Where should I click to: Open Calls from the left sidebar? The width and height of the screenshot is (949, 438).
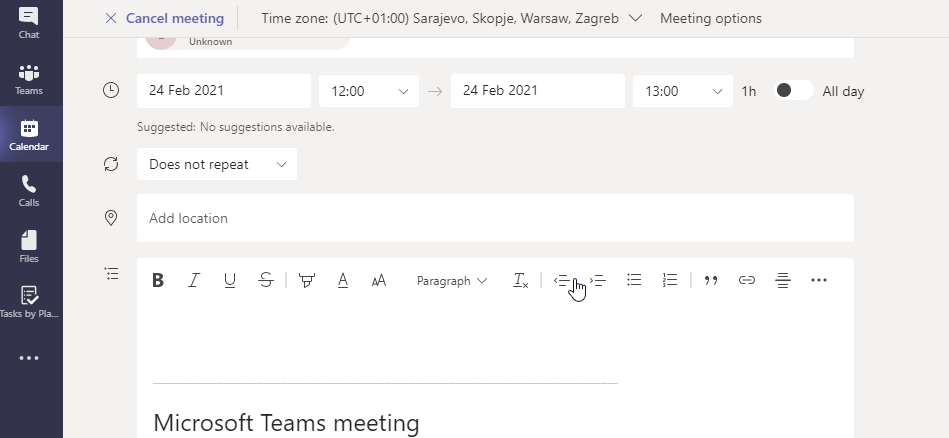pyautogui.click(x=29, y=192)
